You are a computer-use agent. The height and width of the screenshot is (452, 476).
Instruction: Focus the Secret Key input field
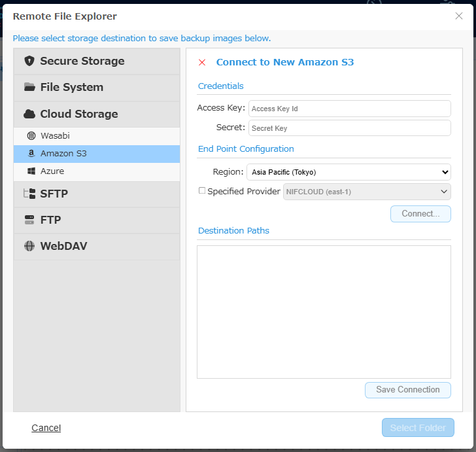(349, 128)
